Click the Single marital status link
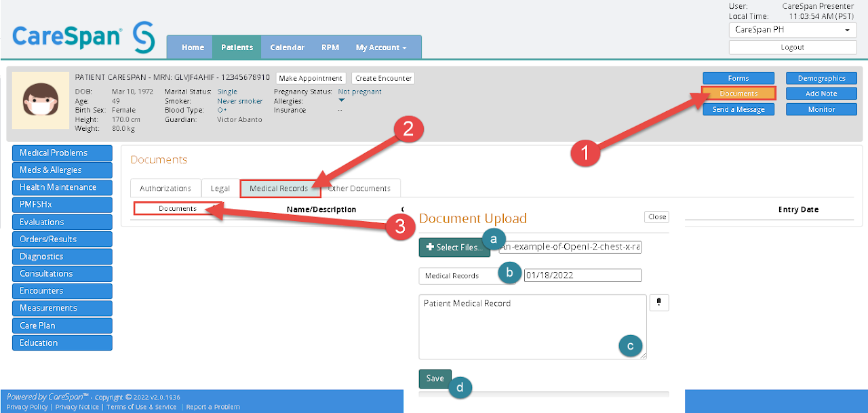This screenshot has width=868, height=413. coord(227,92)
